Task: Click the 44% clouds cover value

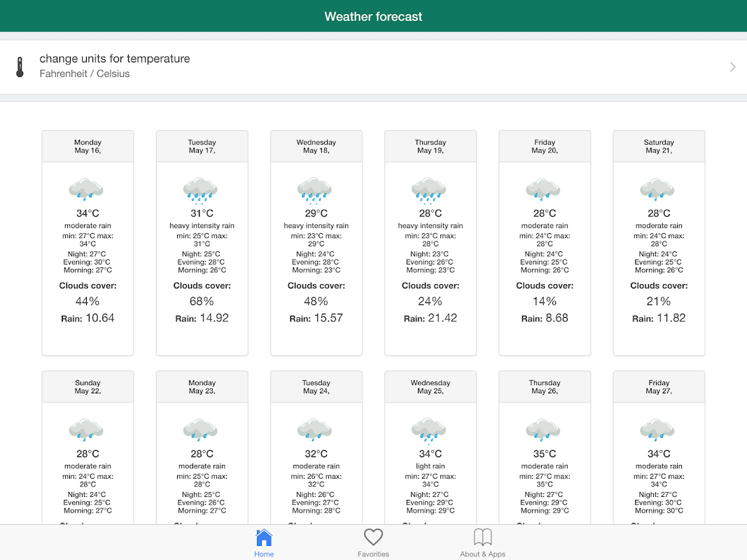Action: (88, 302)
